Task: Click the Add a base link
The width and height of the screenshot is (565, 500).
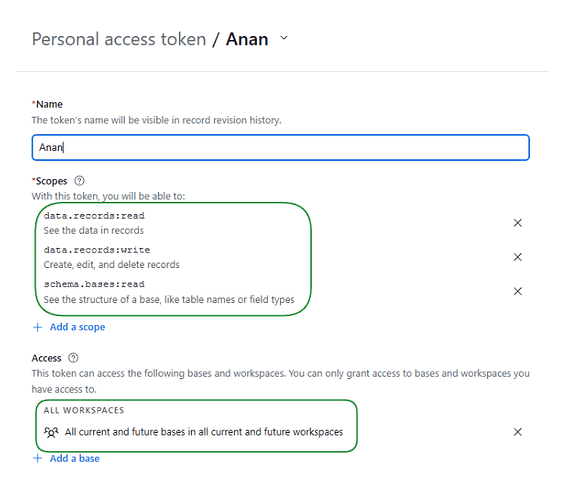Action: pos(75,458)
